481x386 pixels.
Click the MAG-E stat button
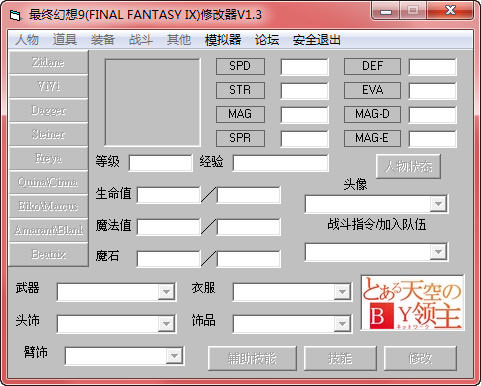372,138
